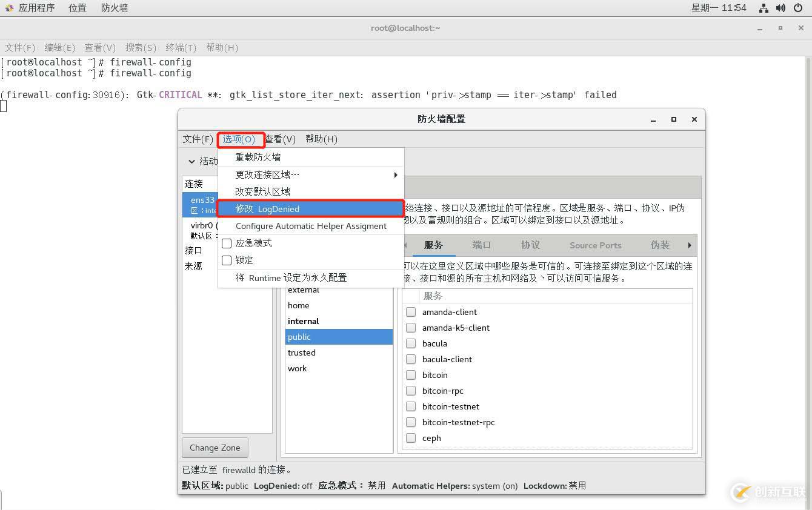Switch to the Ports tab
Viewport: 812px width, 510px height.
(x=482, y=245)
